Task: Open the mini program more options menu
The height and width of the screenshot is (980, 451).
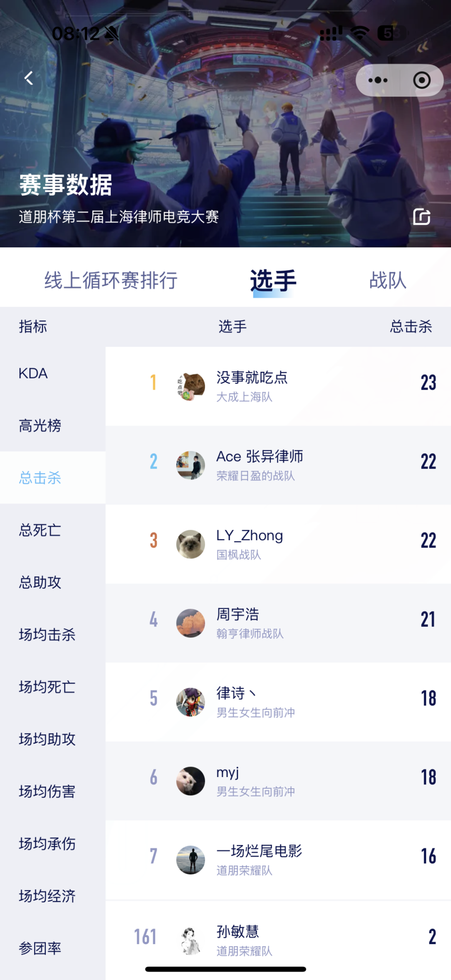Action: pos(378,80)
